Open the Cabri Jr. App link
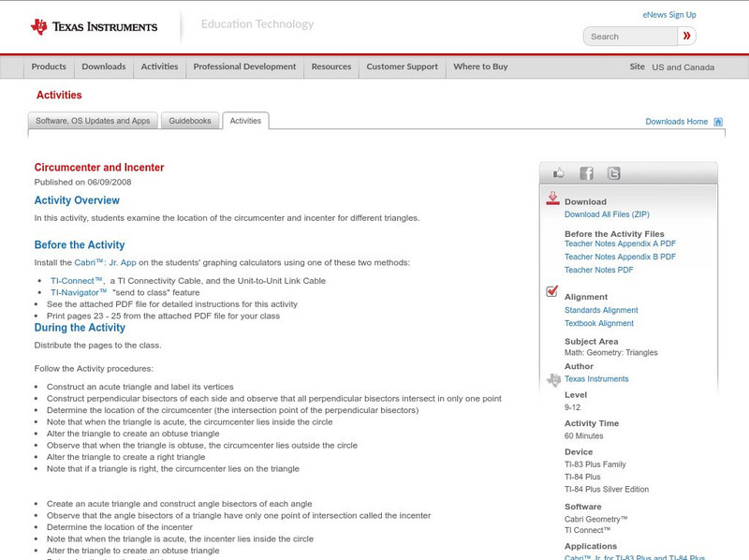The image size is (749, 560). click(x=105, y=262)
